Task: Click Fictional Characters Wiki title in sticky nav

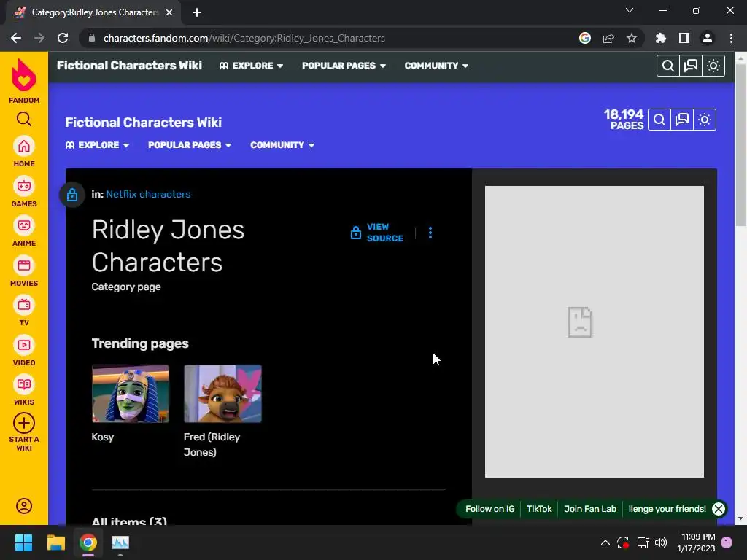Action: coord(130,65)
